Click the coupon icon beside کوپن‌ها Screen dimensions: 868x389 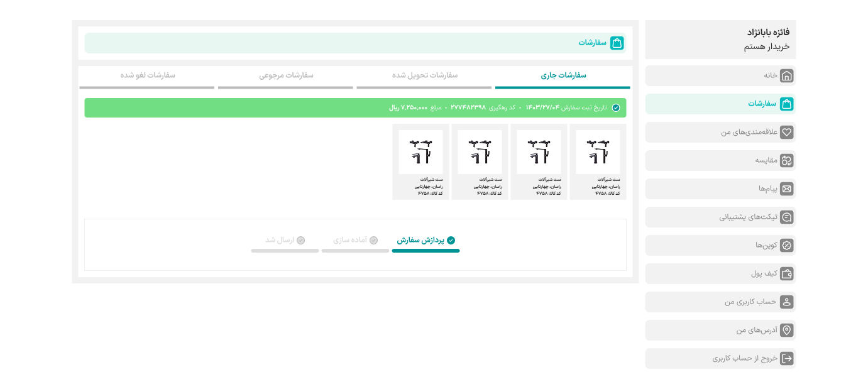pos(786,245)
